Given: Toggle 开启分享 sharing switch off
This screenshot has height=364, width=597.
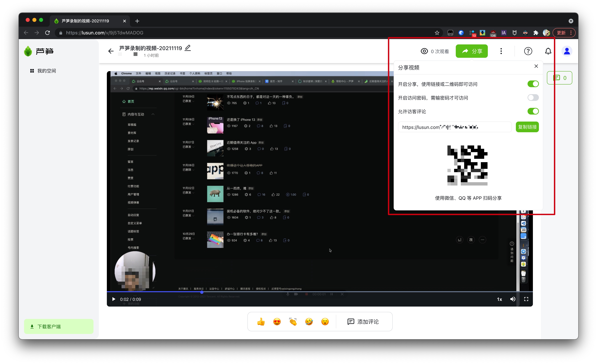Looking at the screenshot, I should pyautogui.click(x=533, y=84).
